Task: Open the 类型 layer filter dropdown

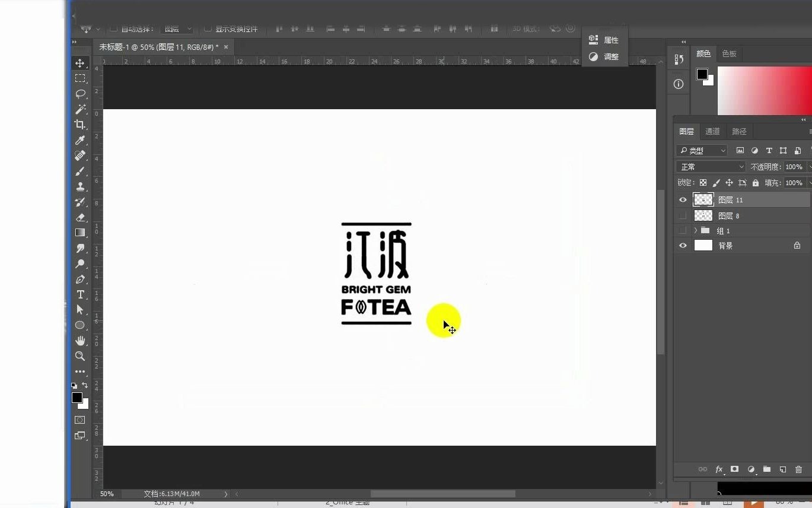Action: [x=702, y=151]
